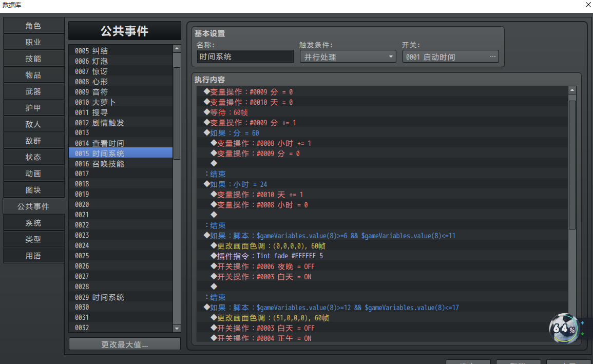
Task: Select common event 0009 音符
Action: coord(121,92)
